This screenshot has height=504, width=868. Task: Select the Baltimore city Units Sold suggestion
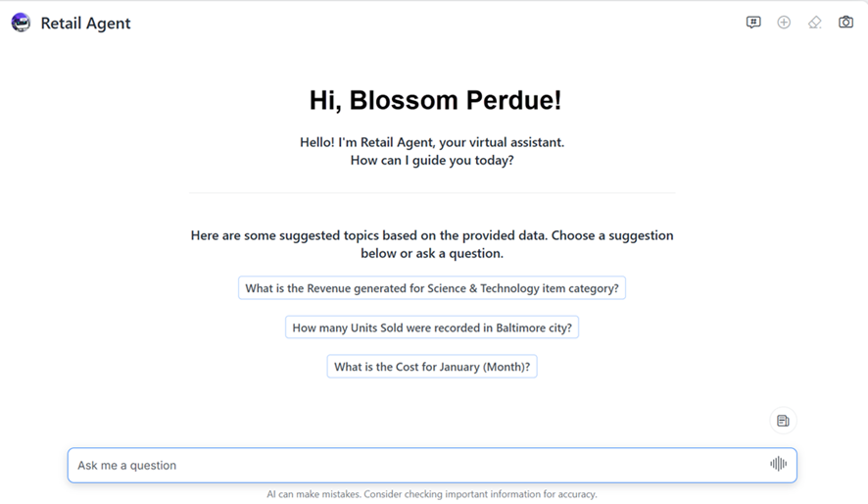tap(432, 328)
